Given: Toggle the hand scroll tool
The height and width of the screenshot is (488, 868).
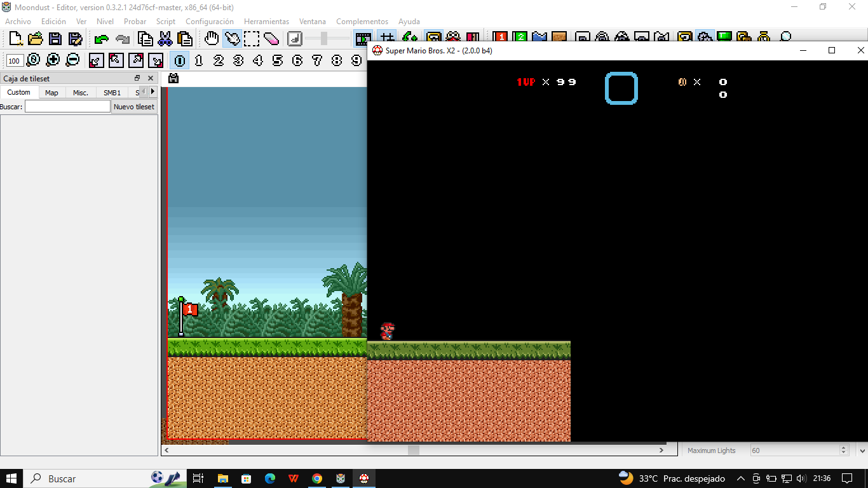Looking at the screenshot, I should click(x=212, y=39).
